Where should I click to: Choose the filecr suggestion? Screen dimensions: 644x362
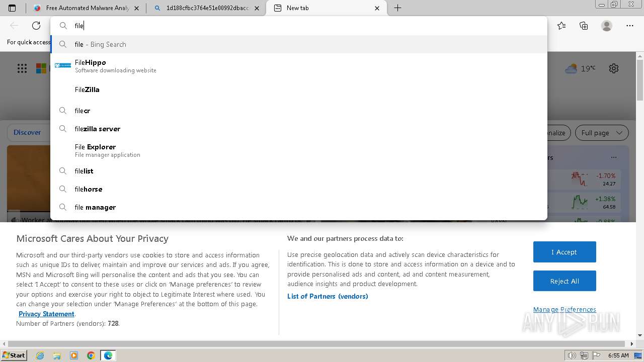[299, 111]
